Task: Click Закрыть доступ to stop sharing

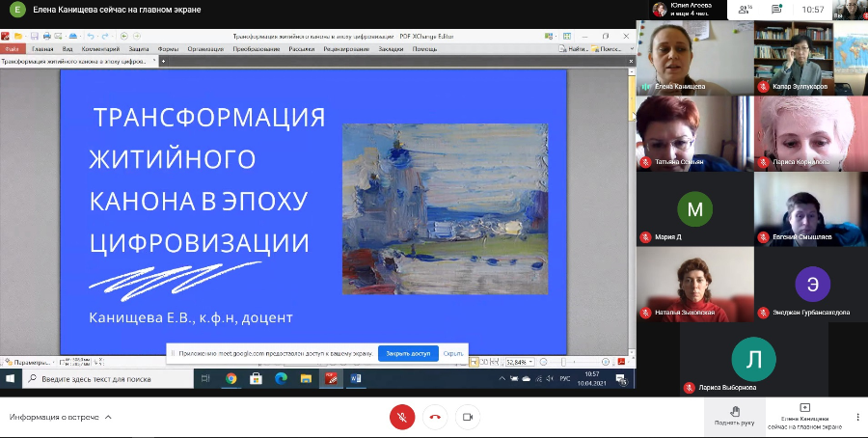Action: click(407, 354)
